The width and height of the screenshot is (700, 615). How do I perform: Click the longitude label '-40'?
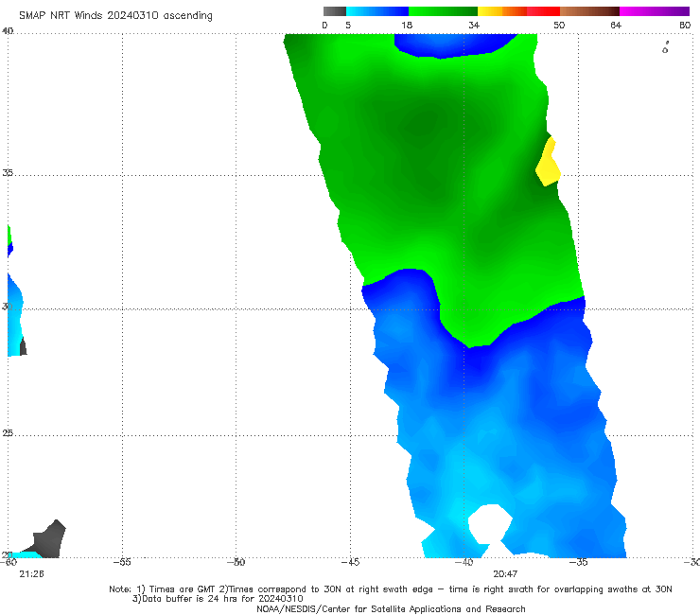tap(464, 562)
